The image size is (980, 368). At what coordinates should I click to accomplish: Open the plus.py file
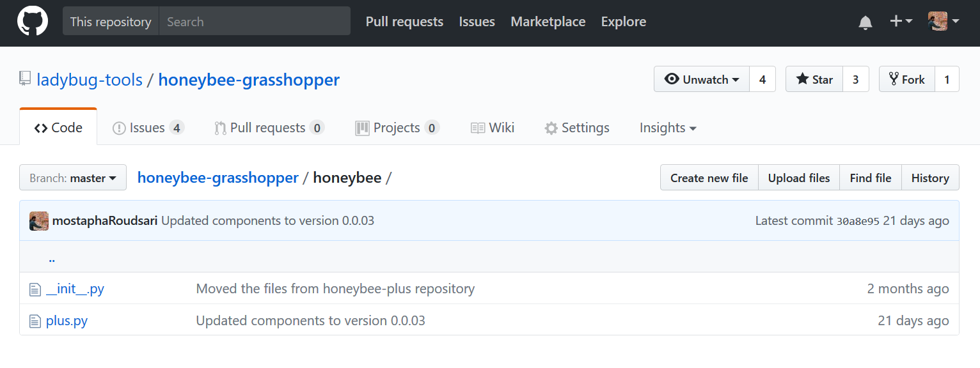(x=67, y=320)
